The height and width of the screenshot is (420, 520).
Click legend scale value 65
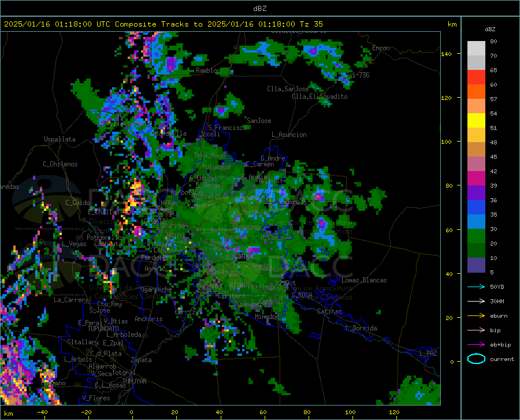tap(493, 70)
